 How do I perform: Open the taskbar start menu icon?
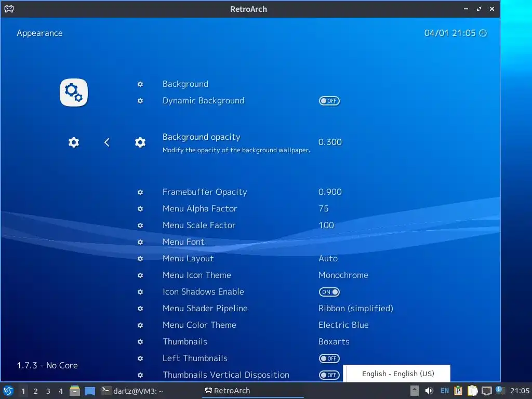click(x=8, y=391)
